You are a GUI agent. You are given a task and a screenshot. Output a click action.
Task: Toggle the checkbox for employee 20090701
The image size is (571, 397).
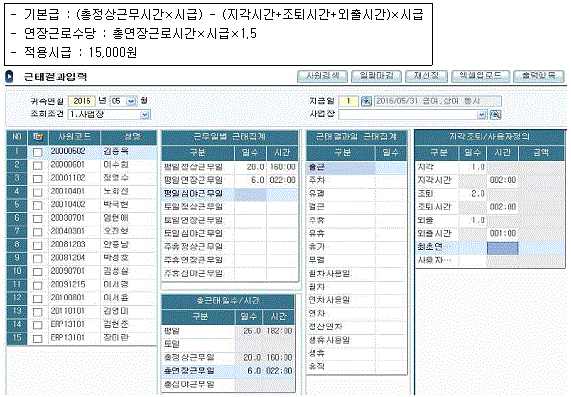(x=37, y=272)
